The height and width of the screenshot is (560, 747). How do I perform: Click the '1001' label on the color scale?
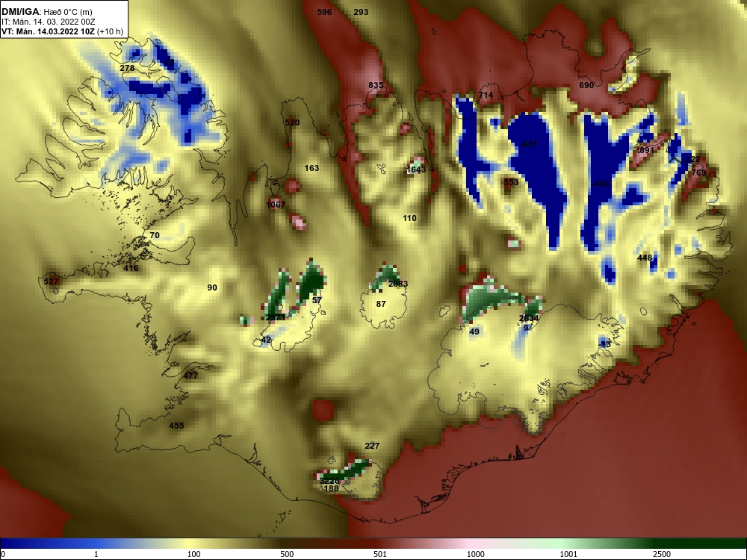[568, 554]
